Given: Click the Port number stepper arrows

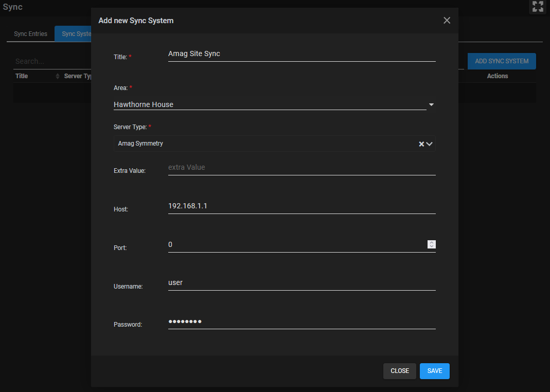Looking at the screenshot, I should (x=432, y=244).
